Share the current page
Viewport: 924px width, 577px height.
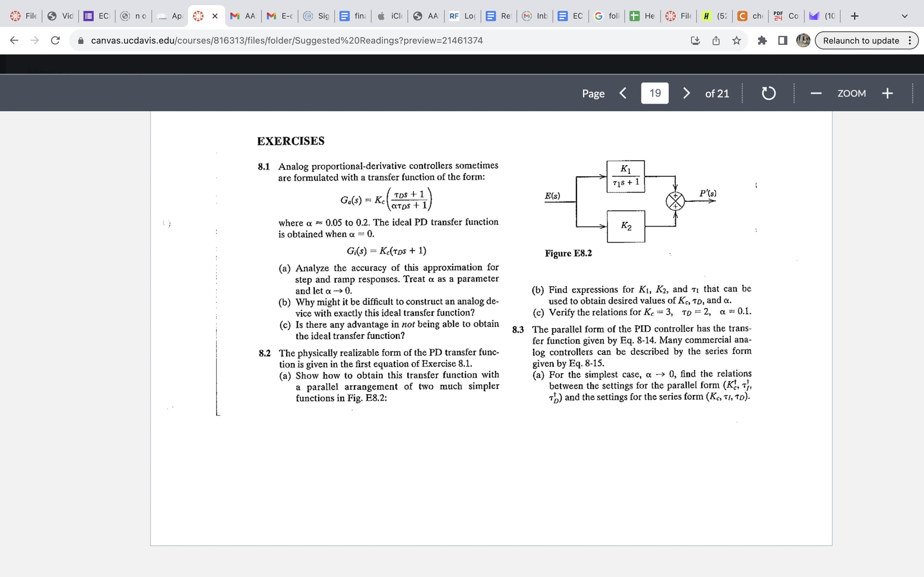point(716,40)
